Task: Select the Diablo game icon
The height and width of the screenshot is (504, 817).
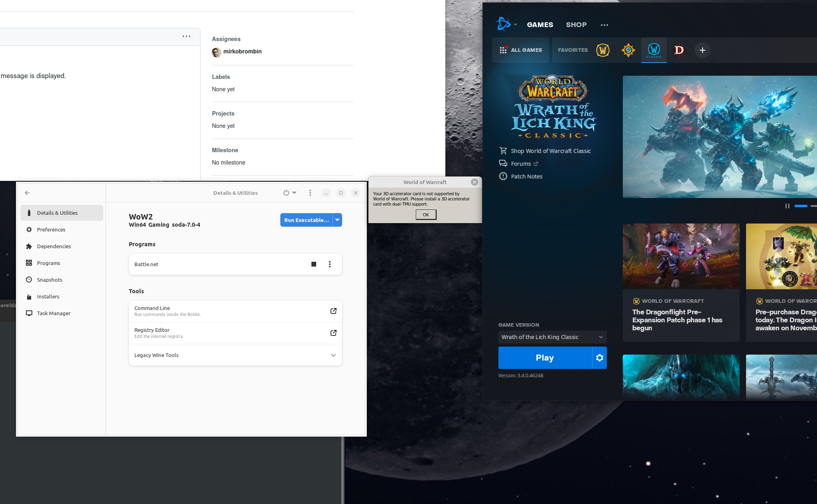Action: pos(679,50)
